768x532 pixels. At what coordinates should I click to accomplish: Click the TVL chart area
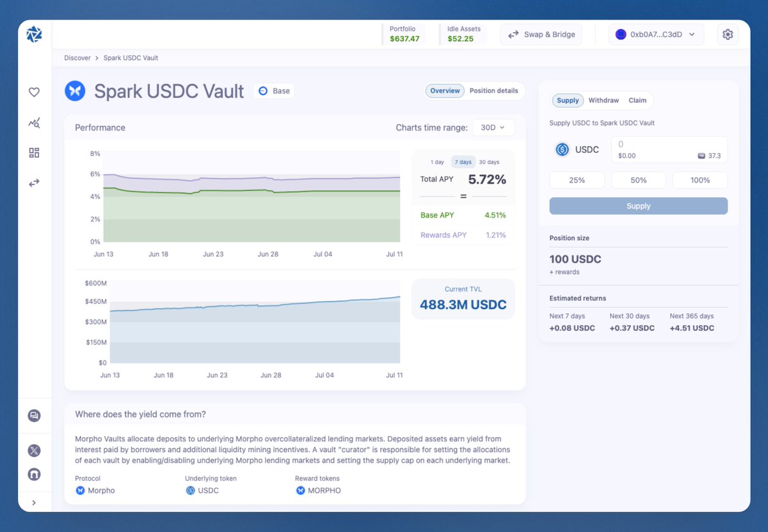[255, 322]
